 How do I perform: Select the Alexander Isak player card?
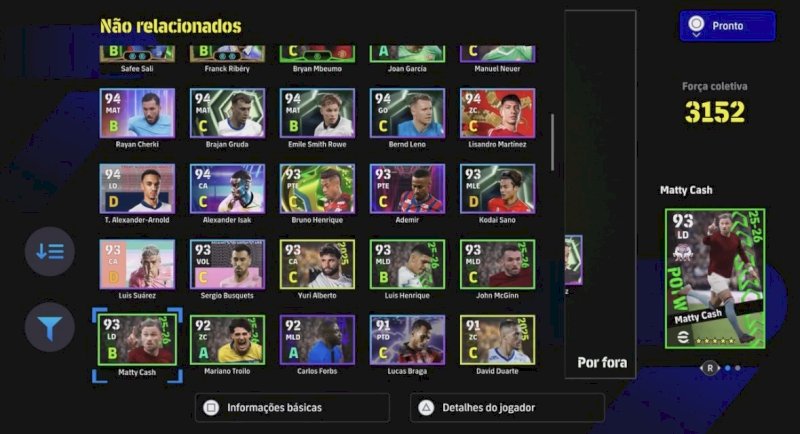227,189
